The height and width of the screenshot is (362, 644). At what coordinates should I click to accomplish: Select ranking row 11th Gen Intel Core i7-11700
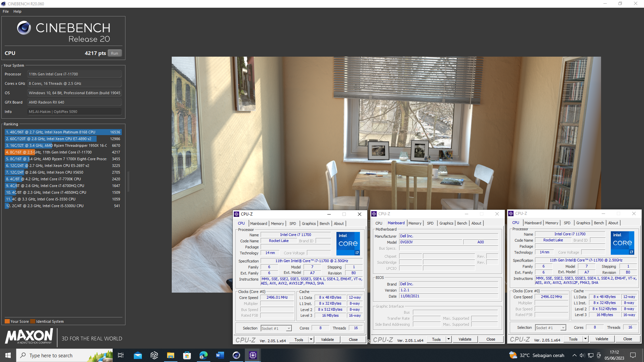tap(63, 152)
